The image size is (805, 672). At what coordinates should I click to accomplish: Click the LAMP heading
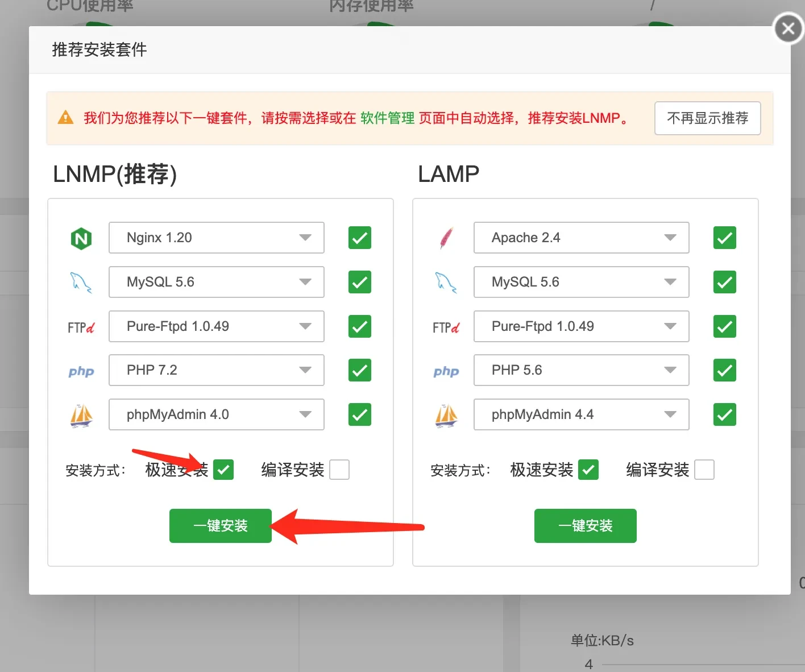point(449,174)
